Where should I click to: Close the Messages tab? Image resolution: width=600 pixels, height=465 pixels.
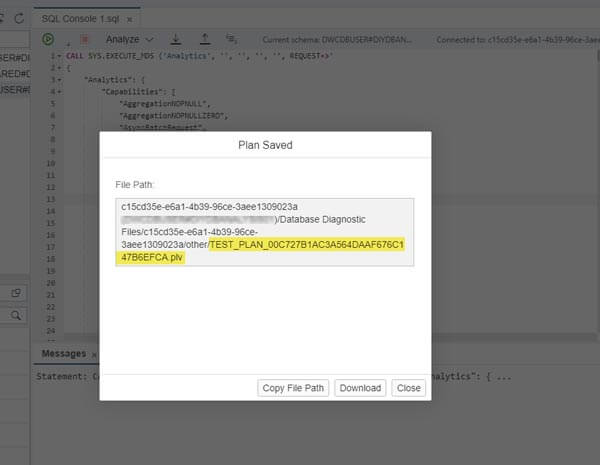coord(94,355)
